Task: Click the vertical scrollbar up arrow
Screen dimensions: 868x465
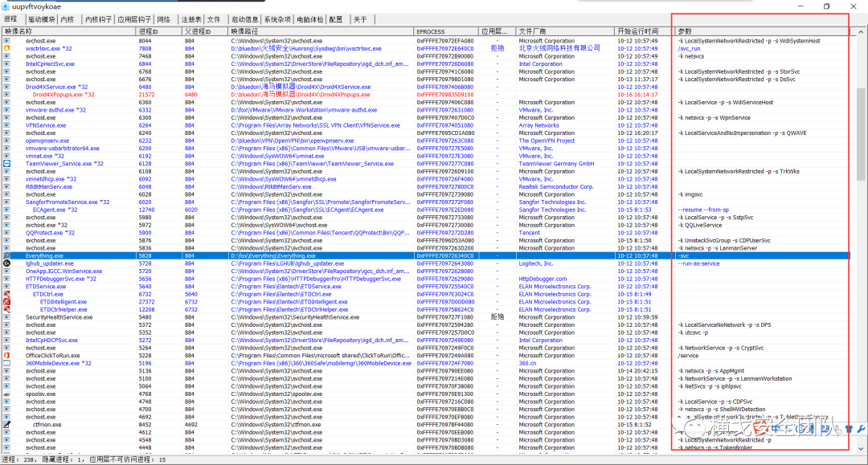Action: (x=861, y=32)
